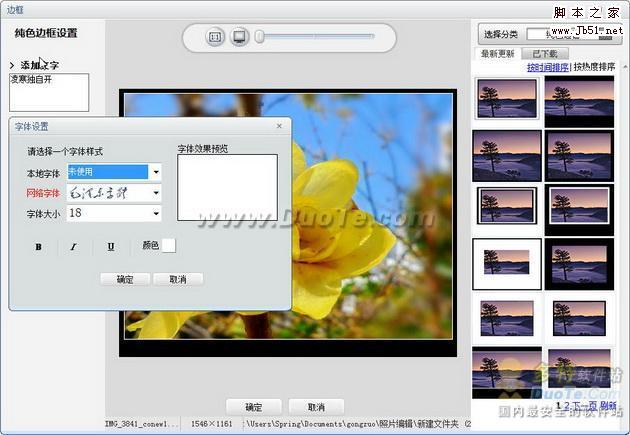Click the main 确定 button below the image
This screenshot has width=630, height=435.
tap(254, 407)
